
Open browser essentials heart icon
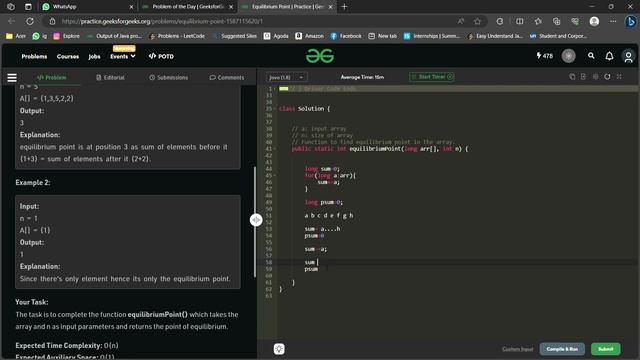(x=575, y=21)
